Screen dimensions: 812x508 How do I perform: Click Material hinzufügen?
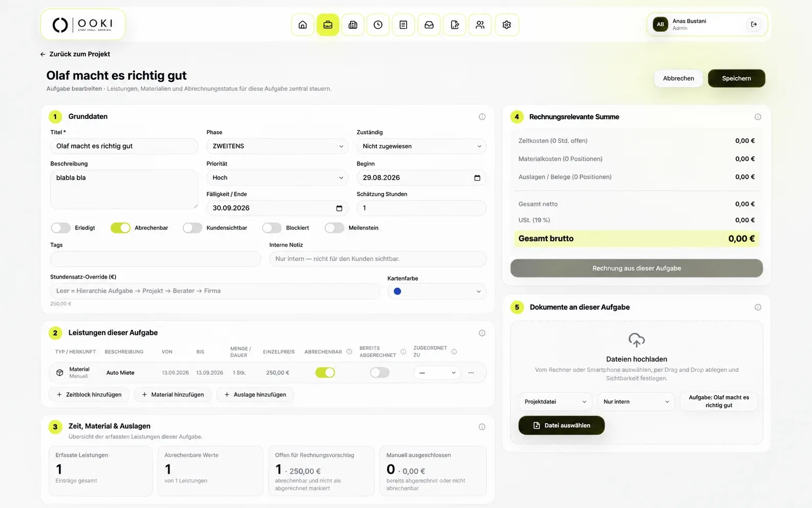coord(173,395)
